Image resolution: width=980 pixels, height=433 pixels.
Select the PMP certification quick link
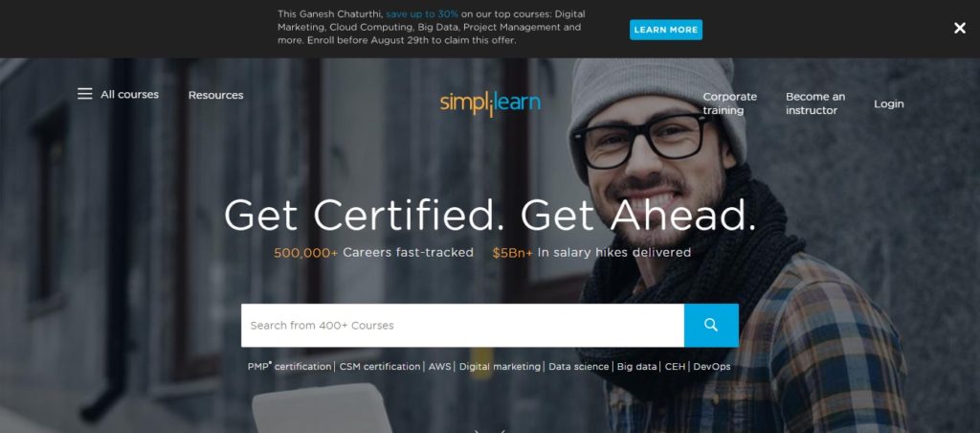[x=289, y=367]
